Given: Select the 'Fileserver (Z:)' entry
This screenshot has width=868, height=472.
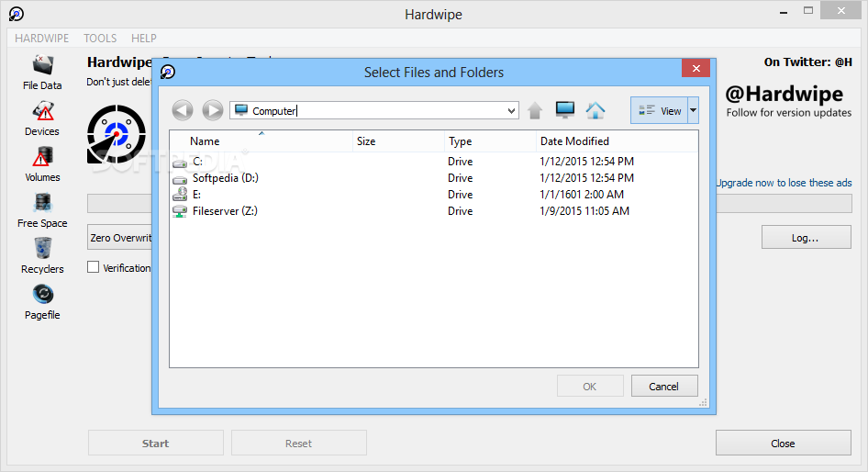Looking at the screenshot, I should pos(225,211).
